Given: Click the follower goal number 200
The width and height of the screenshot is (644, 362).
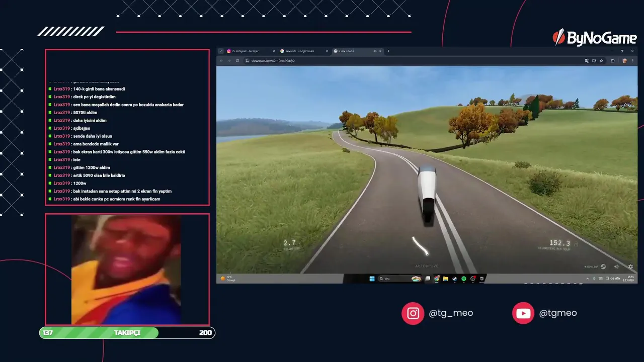Looking at the screenshot, I should point(205,333).
